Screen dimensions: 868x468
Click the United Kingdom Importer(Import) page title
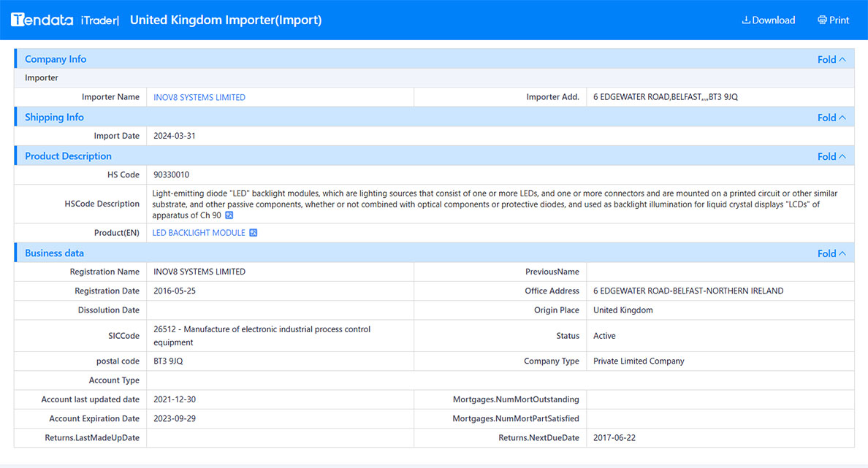point(226,20)
